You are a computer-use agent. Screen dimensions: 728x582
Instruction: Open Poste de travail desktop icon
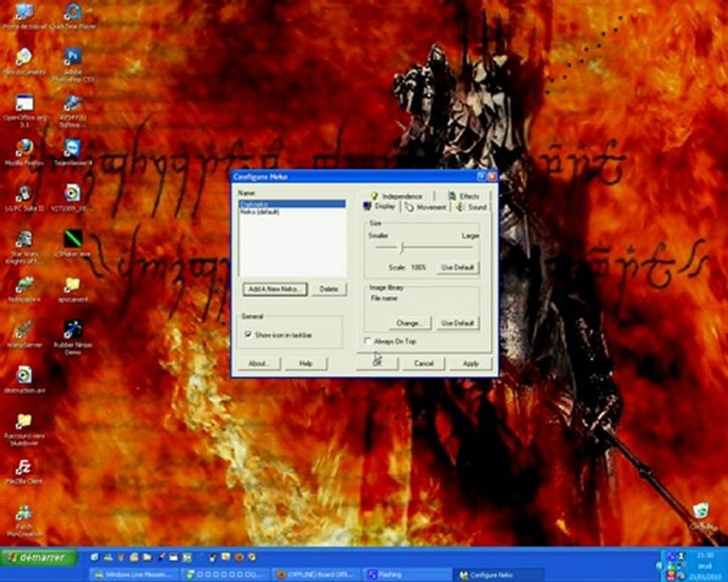tap(24, 17)
